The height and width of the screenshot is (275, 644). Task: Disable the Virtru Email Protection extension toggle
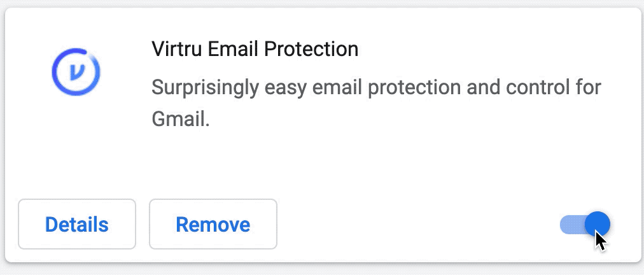585,225
